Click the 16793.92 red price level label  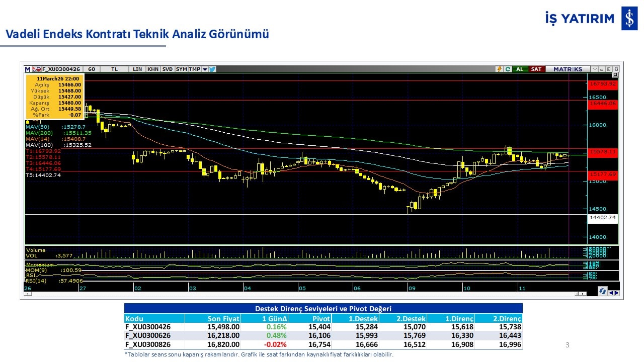click(602, 84)
